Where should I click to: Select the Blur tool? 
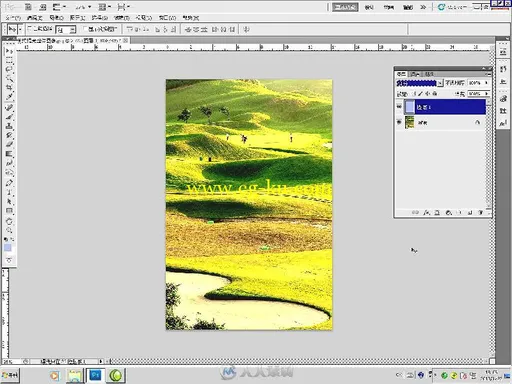pyautogui.click(x=9, y=163)
